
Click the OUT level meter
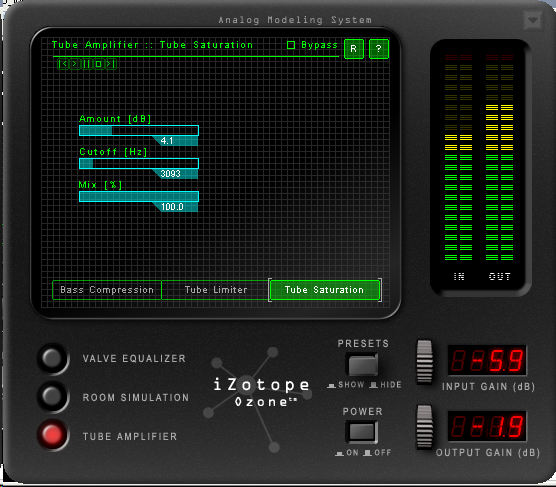(500, 158)
